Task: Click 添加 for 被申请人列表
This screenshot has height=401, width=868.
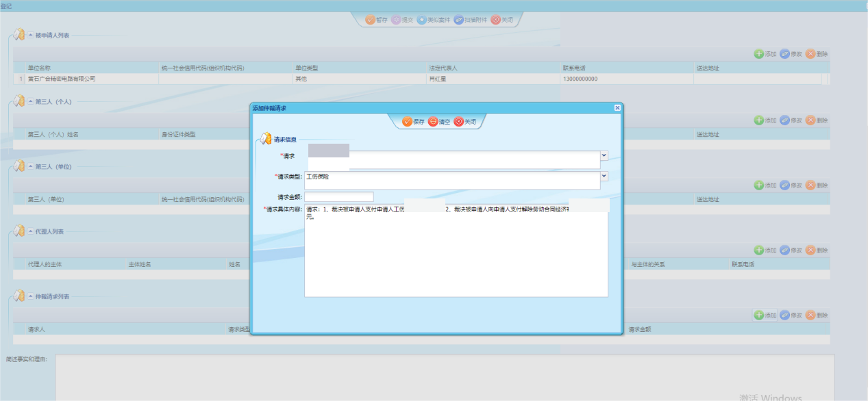Action: click(x=765, y=54)
